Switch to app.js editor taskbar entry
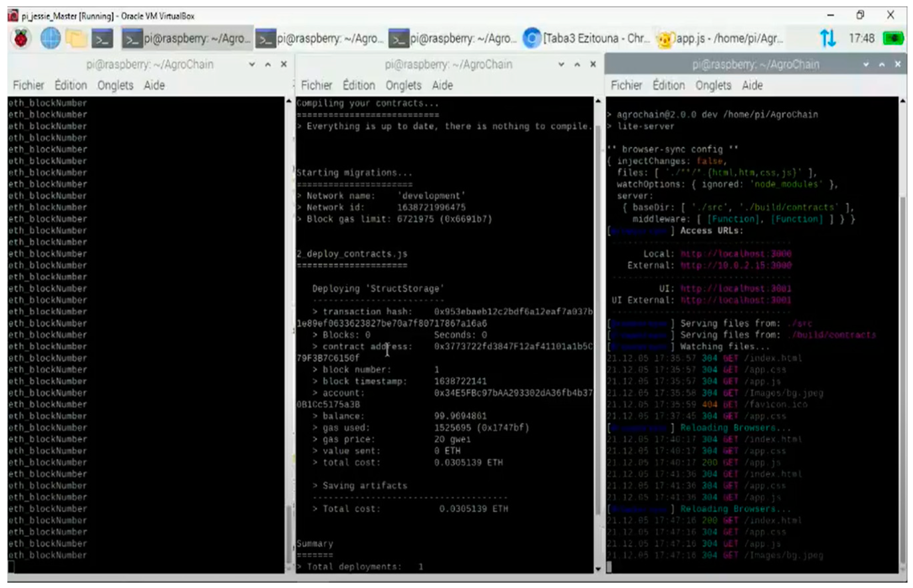The width and height of the screenshot is (913, 588). [x=720, y=39]
